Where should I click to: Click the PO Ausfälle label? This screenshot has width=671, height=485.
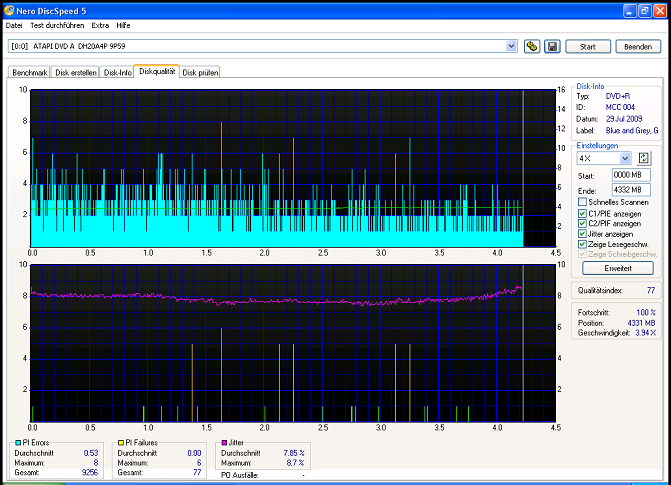[239, 475]
